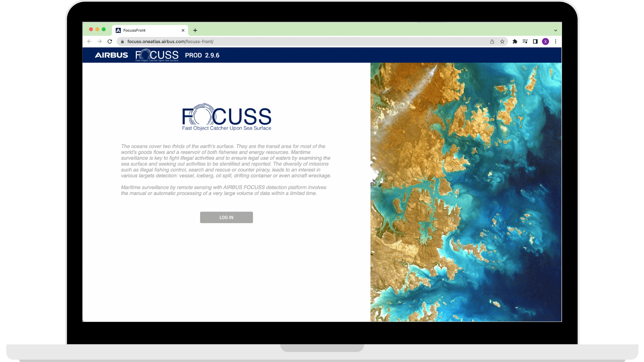Open a new browser tab with plus button

(195, 29)
